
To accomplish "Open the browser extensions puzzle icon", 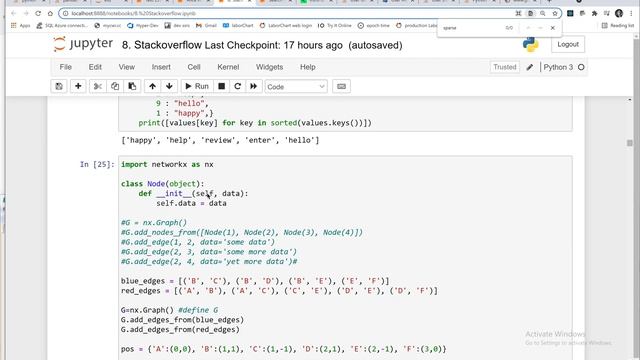I will tap(594, 13).
